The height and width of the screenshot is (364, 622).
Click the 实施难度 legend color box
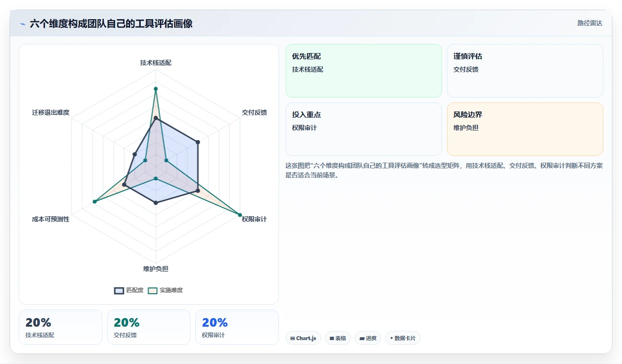point(153,290)
